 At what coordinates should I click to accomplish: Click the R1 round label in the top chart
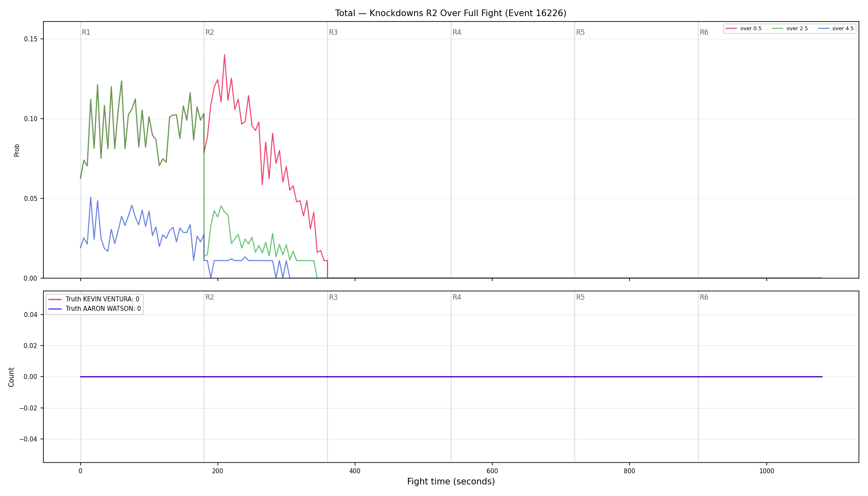click(86, 32)
